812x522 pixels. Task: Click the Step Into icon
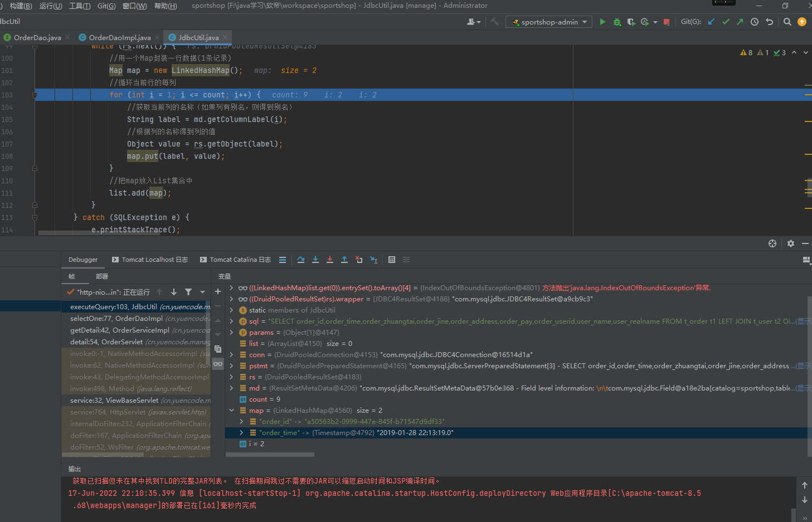[x=315, y=260]
